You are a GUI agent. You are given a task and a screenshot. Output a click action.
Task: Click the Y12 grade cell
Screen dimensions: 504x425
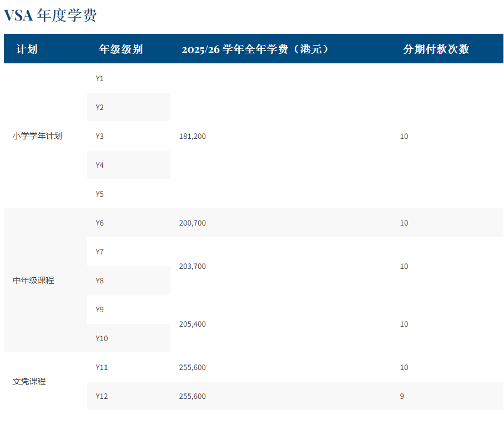click(x=102, y=396)
